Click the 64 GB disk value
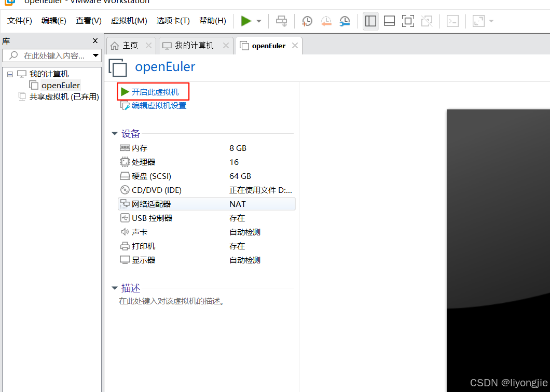The width and height of the screenshot is (550, 392). (240, 176)
